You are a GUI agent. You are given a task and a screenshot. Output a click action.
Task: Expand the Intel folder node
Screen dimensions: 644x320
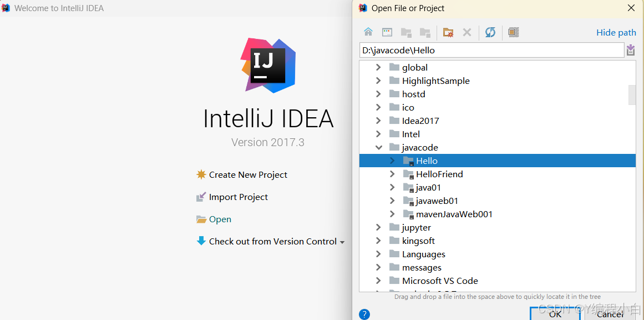point(379,134)
